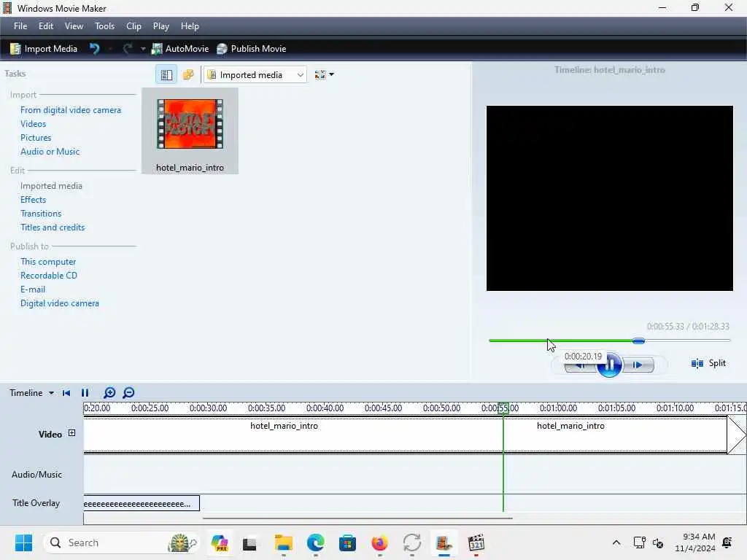
Task: Open File Explorer from taskbar
Action: coord(284,542)
